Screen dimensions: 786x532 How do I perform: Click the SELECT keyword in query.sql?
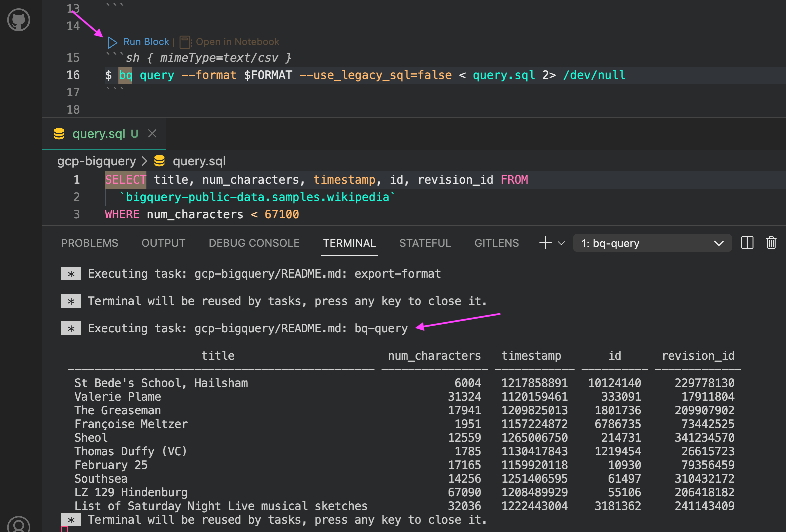[x=125, y=180]
